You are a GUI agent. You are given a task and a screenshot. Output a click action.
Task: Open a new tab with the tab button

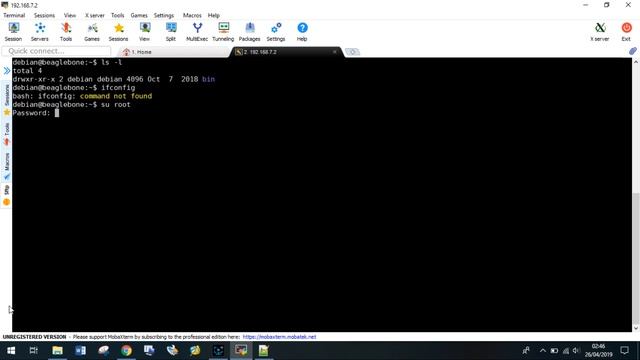352,52
